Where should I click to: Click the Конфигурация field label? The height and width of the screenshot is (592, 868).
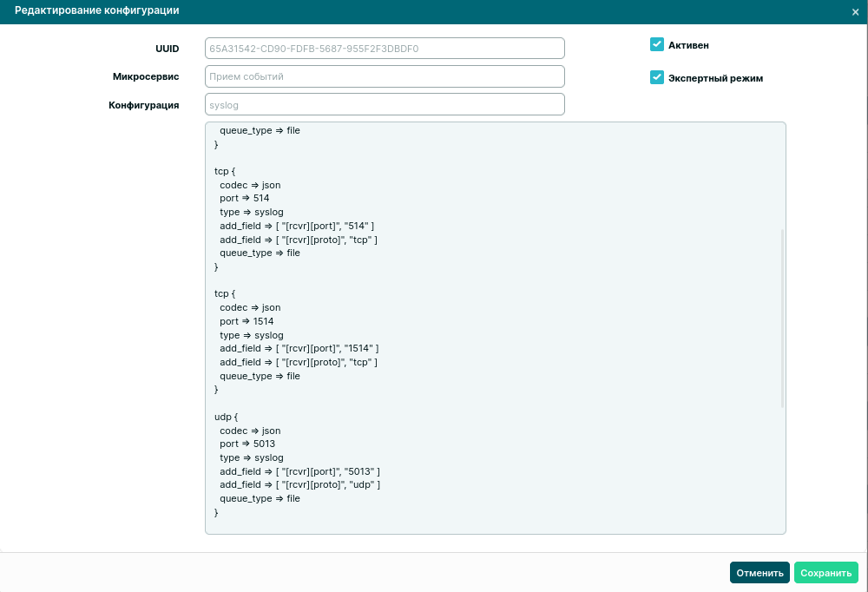pyautogui.click(x=143, y=105)
